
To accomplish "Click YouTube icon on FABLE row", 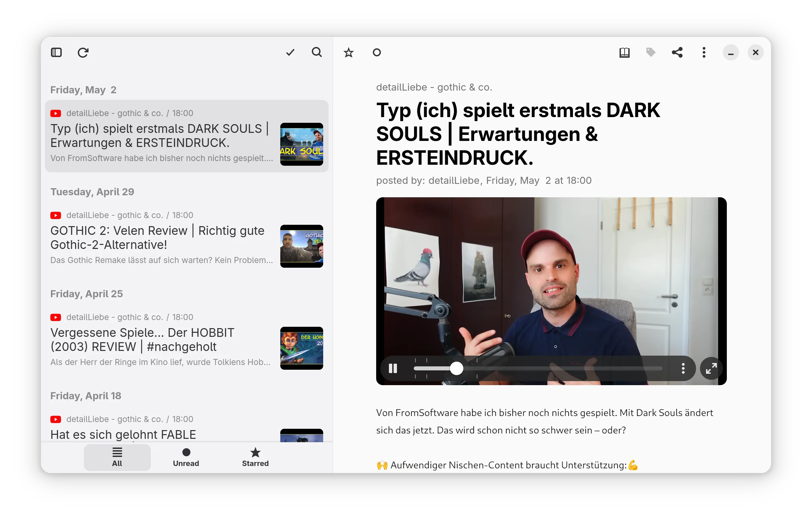I will point(56,419).
